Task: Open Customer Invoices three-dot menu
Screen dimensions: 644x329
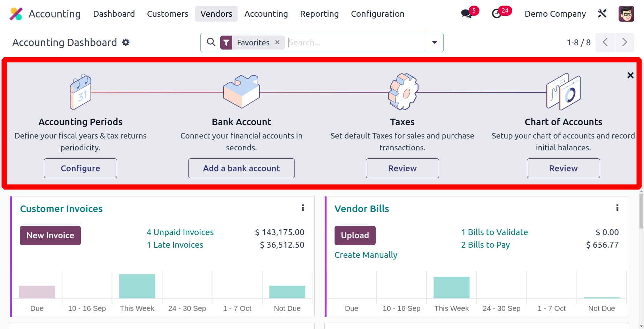Action: [302, 208]
